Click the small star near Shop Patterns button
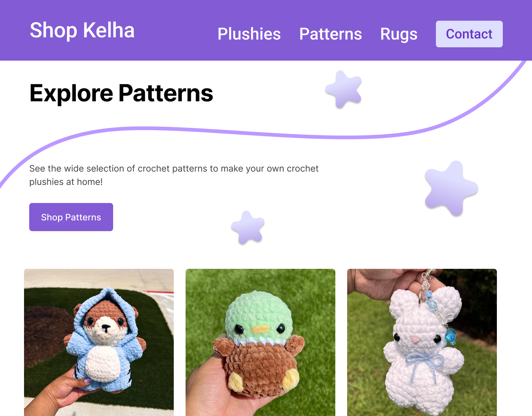The image size is (532, 416). (x=248, y=227)
